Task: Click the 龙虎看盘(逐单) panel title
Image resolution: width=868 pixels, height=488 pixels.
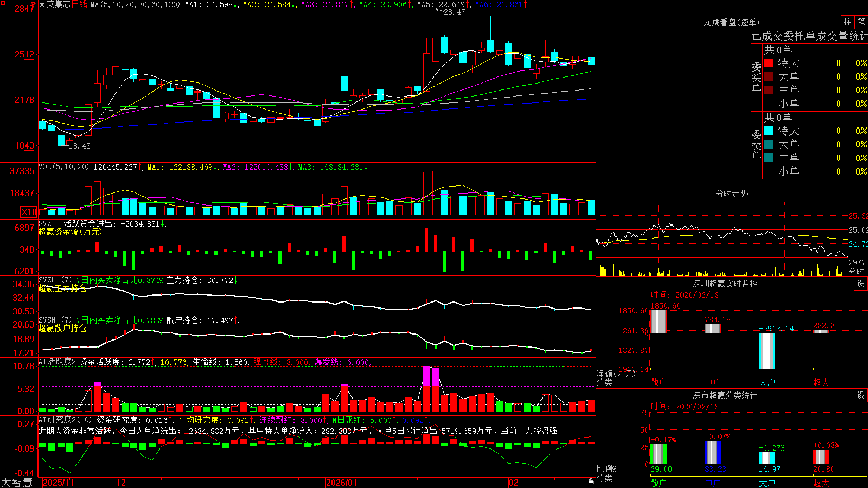Action: coord(731,22)
